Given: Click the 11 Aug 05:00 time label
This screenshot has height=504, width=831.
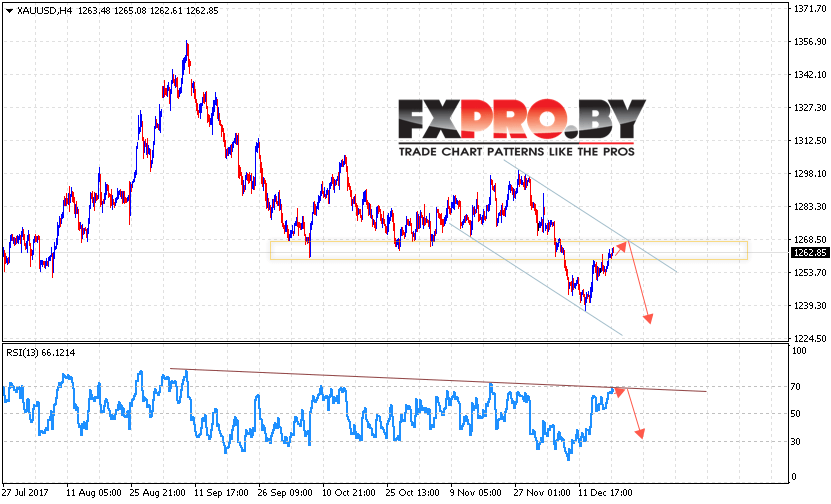Looking at the screenshot, I should [x=94, y=492].
